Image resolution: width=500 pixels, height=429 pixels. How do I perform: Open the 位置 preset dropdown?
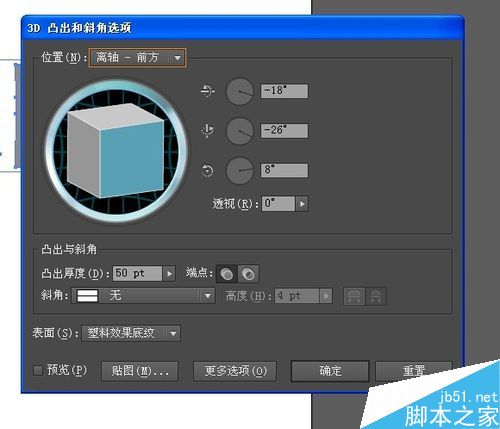tap(138, 58)
